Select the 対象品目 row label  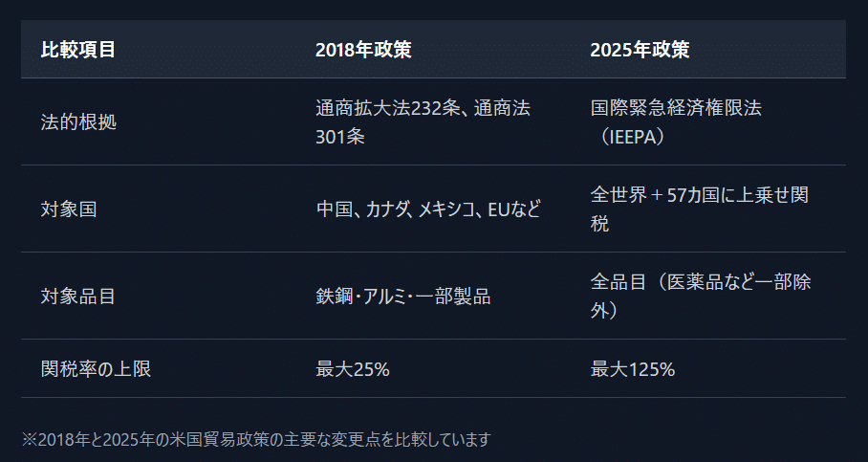tap(78, 296)
